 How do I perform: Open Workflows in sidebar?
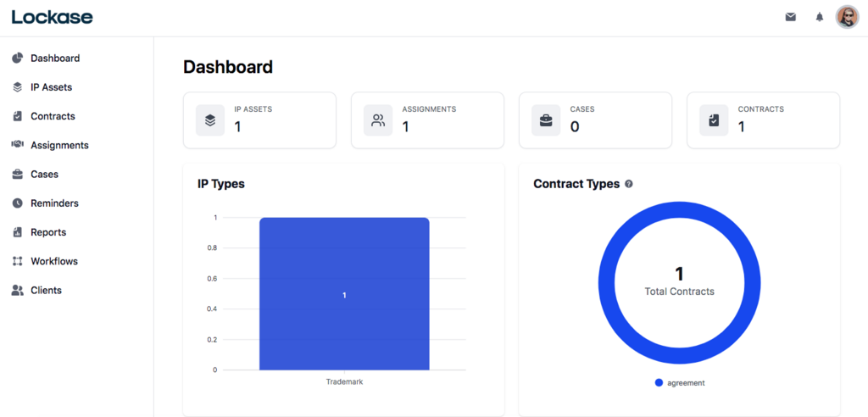53,261
